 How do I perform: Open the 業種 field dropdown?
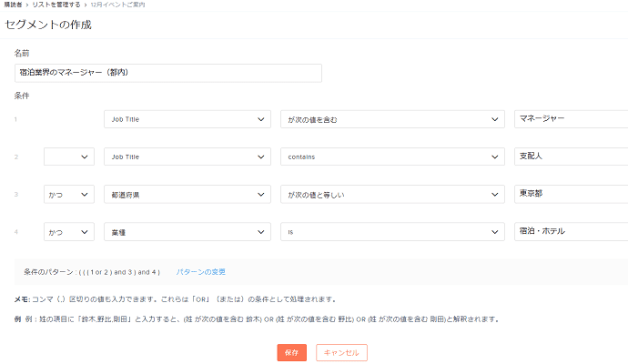point(187,231)
